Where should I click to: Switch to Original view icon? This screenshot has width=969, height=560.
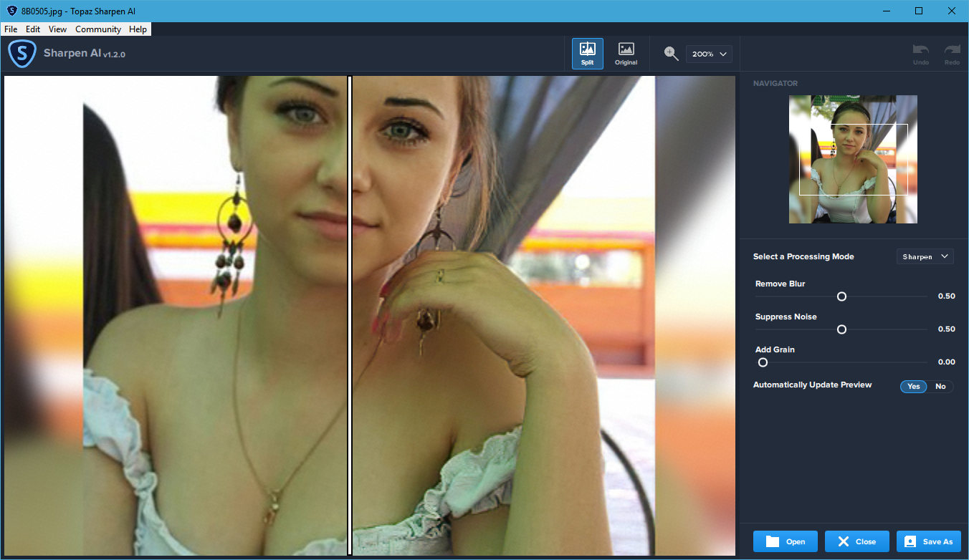tap(626, 50)
